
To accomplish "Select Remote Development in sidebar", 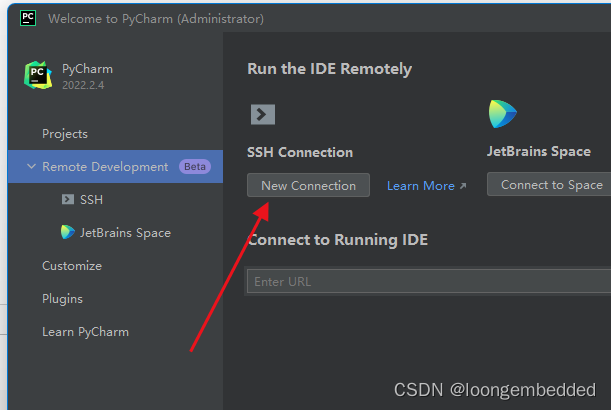I will (x=115, y=166).
